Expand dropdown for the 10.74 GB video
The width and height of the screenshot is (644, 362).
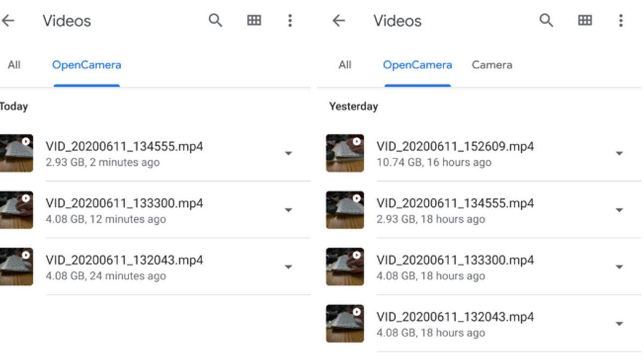click(x=619, y=153)
